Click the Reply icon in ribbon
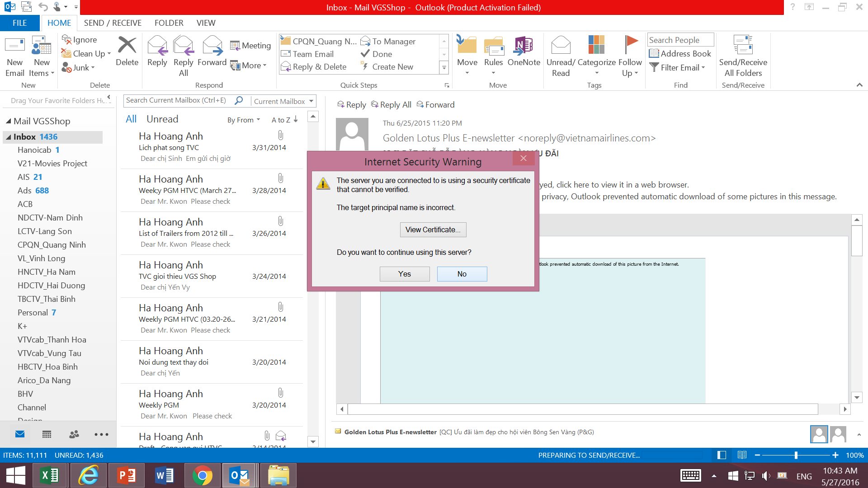Viewport: 868px width, 488px height. (x=157, y=51)
